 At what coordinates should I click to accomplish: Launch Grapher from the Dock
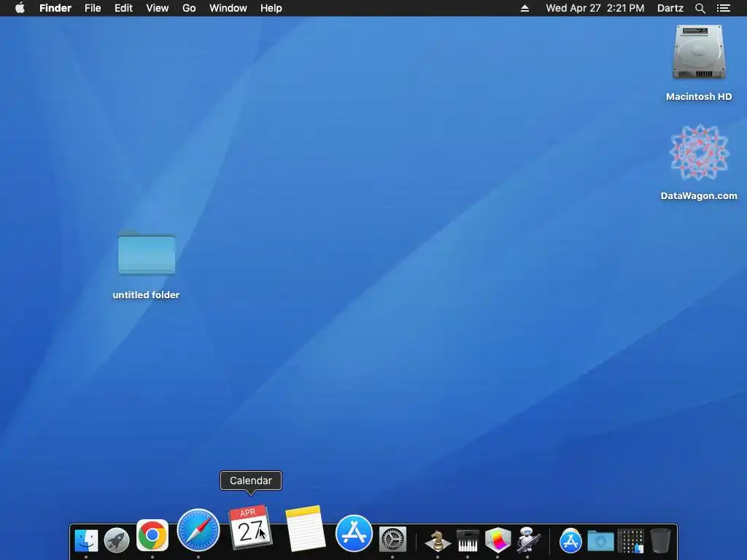[x=498, y=540]
